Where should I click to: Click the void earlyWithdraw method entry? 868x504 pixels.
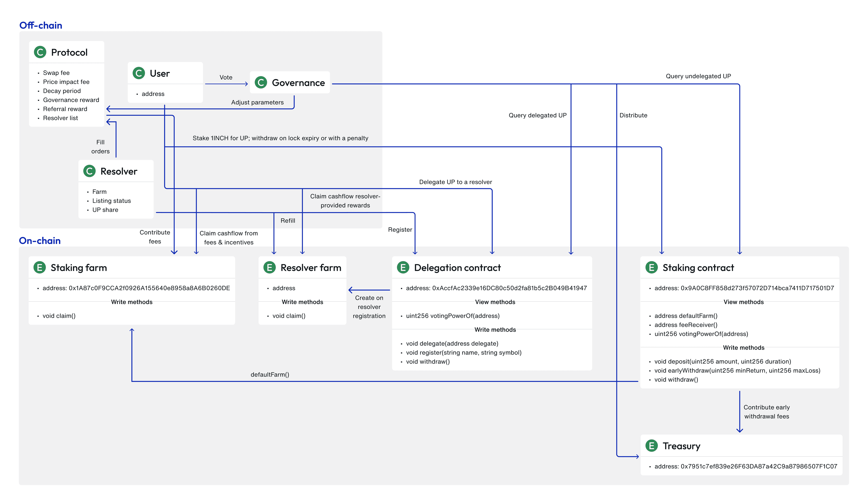pyautogui.click(x=737, y=371)
